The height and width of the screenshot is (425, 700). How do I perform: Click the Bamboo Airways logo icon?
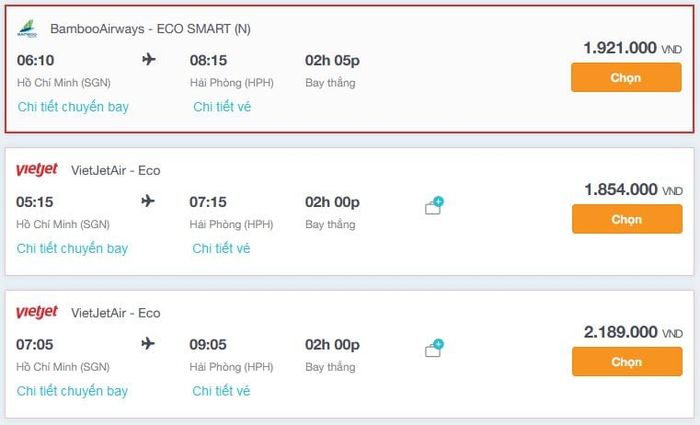coord(27,28)
